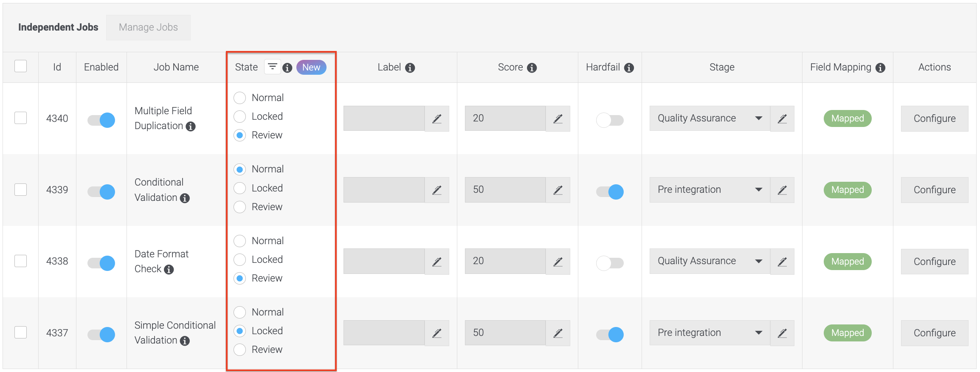
Task: Select Normal state for job 4338
Action: click(x=240, y=241)
